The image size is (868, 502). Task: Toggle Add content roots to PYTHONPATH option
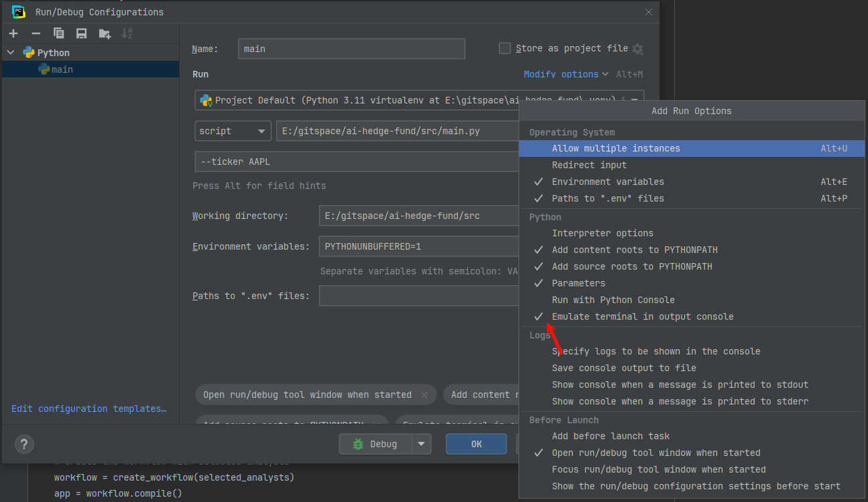[692, 250]
